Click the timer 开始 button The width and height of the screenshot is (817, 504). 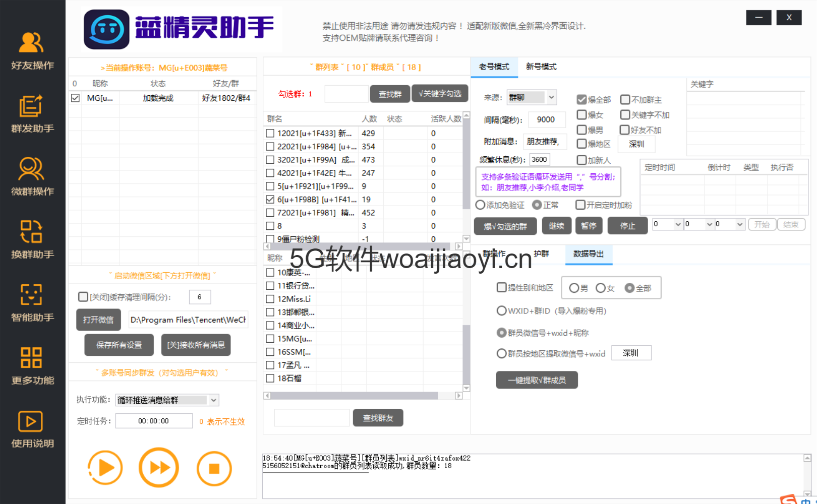pyautogui.click(x=762, y=225)
